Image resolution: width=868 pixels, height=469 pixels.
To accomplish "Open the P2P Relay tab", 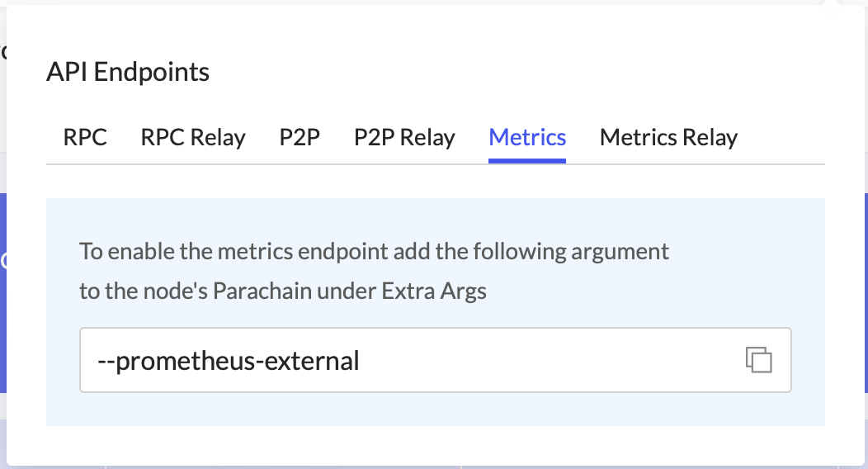I will (404, 137).
